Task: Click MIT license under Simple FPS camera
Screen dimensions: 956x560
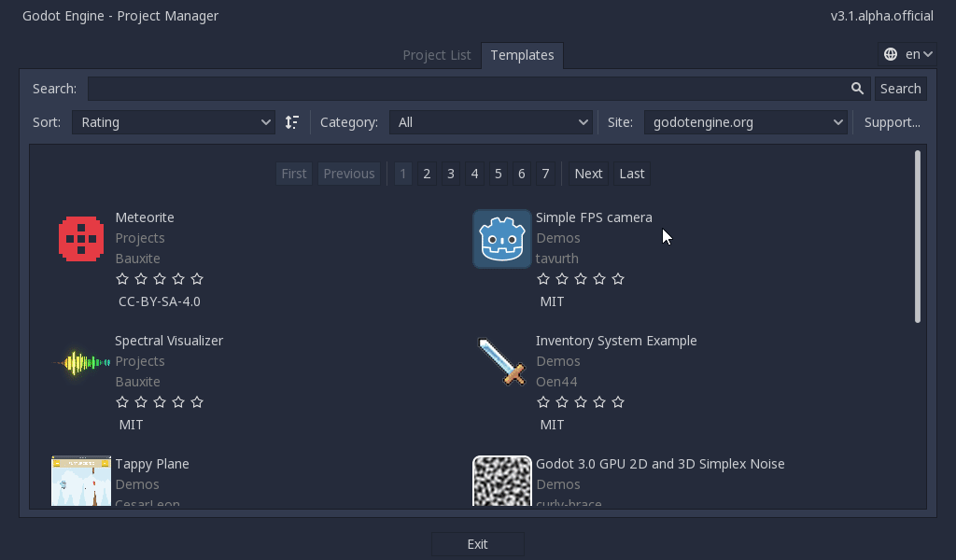Action: [552, 301]
